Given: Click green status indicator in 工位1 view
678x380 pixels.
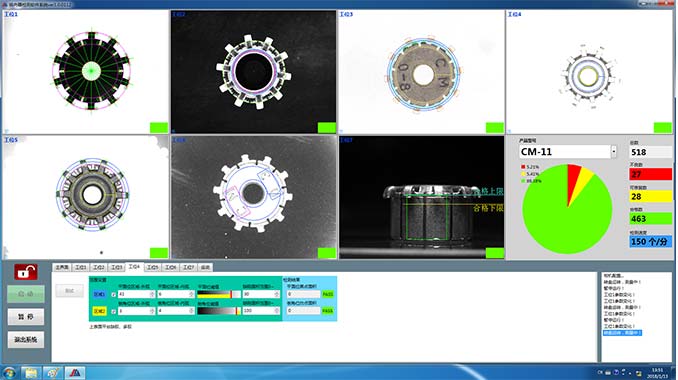Looking at the screenshot, I should tap(159, 128).
